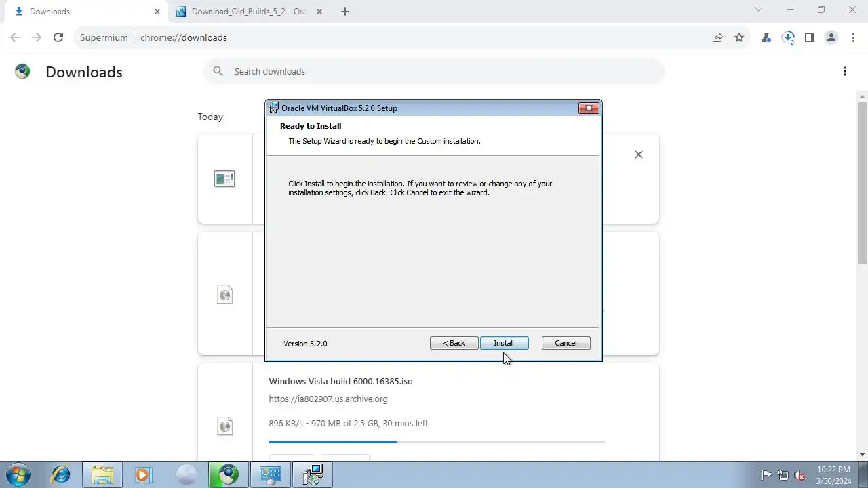Screen dimensions: 868x488
Task: Go forward in browser history
Action: pos(37,37)
